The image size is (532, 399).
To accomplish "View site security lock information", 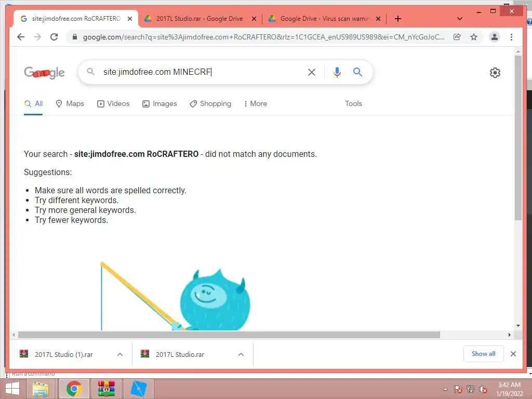I will tap(75, 37).
